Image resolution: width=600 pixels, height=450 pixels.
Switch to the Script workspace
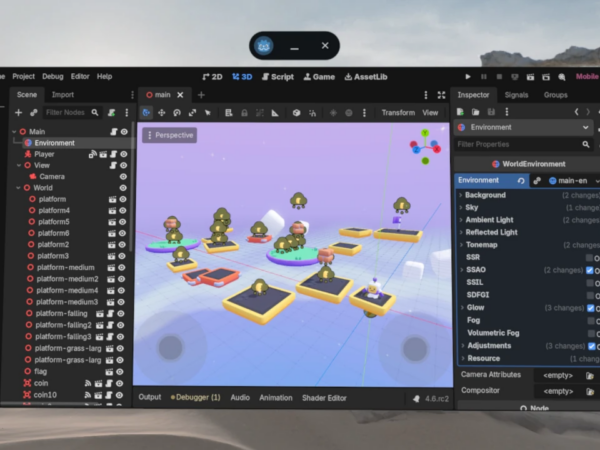[x=277, y=76]
